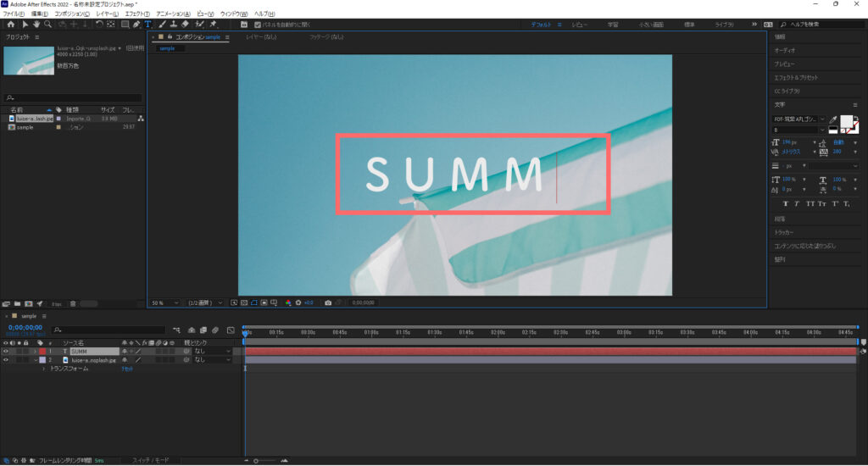
Task: Select the Eraser tool
Action: 186,25
